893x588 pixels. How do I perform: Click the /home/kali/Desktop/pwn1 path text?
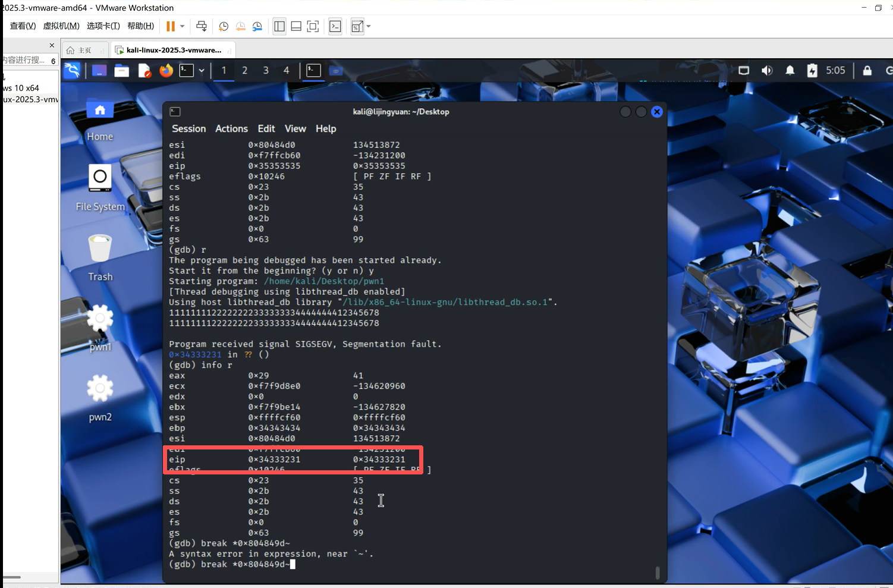324,281
